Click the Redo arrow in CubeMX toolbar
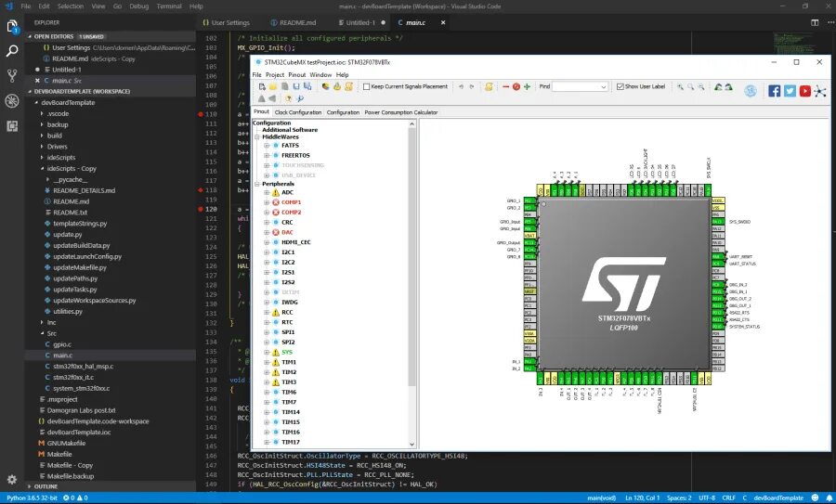836x504 pixels. click(472, 86)
